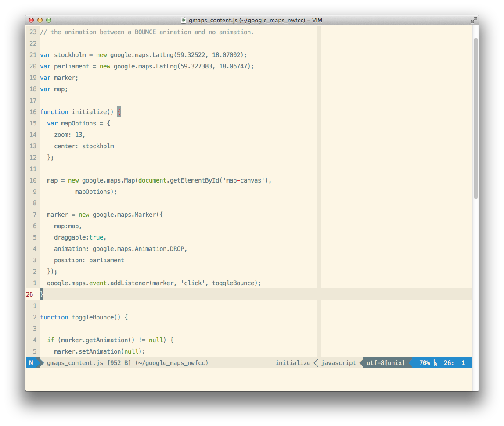Click 'marker = new google.maps.Marker({' line

coord(105,215)
